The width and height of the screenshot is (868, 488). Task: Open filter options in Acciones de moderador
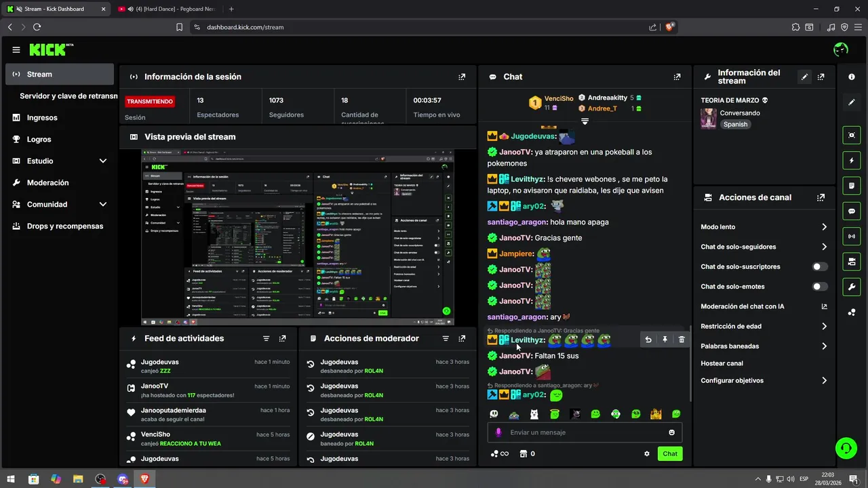point(446,338)
